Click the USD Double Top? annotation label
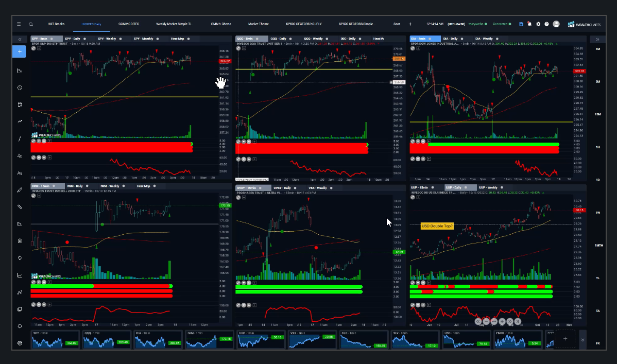Screen dimensions: 617x364 pyautogui.click(x=437, y=226)
